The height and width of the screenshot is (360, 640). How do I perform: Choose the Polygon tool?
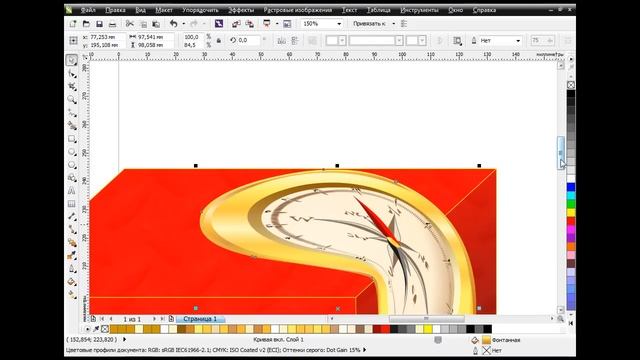tap(72, 165)
